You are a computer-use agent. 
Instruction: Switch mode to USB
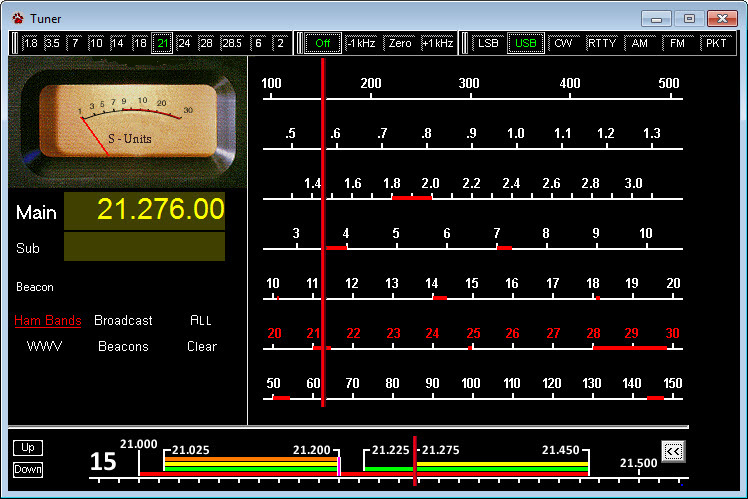(526, 43)
